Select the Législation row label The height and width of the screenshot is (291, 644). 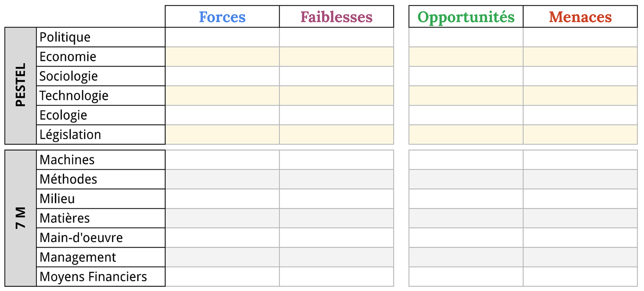[70, 135]
